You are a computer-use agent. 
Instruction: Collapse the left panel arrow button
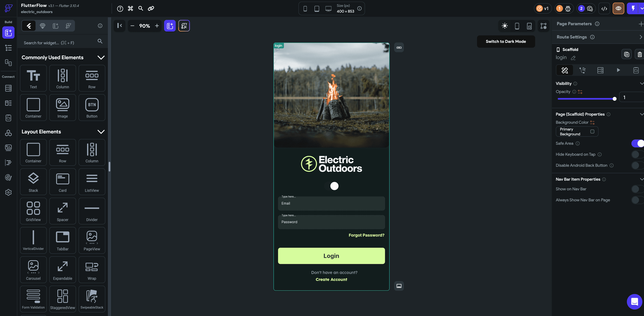pyautogui.click(x=120, y=26)
